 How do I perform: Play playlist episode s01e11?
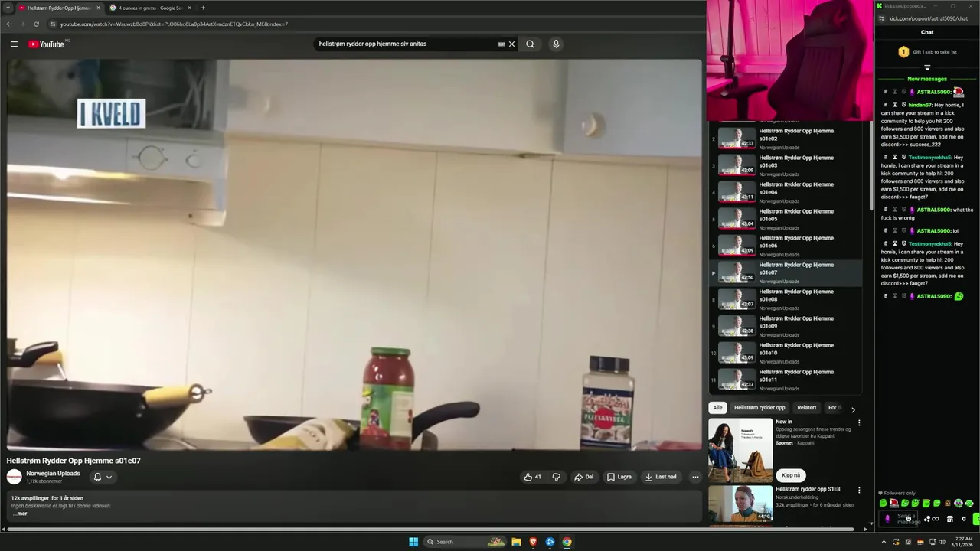(786, 380)
